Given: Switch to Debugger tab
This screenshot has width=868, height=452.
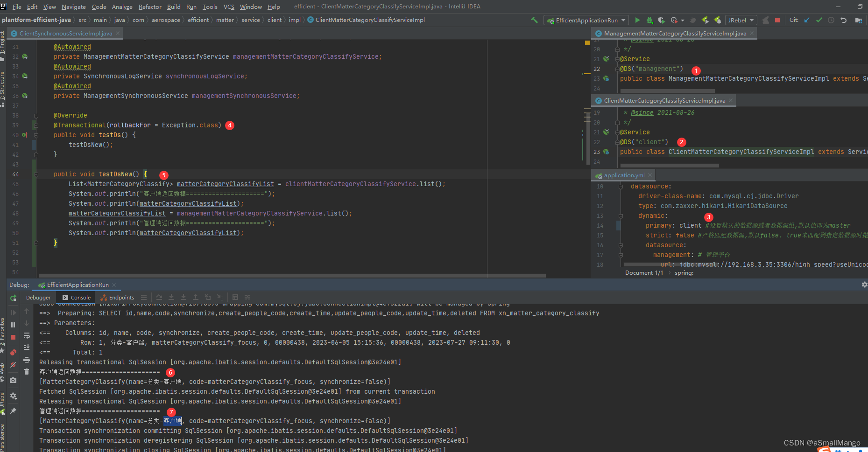Looking at the screenshot, I should [x=38, y=298].
